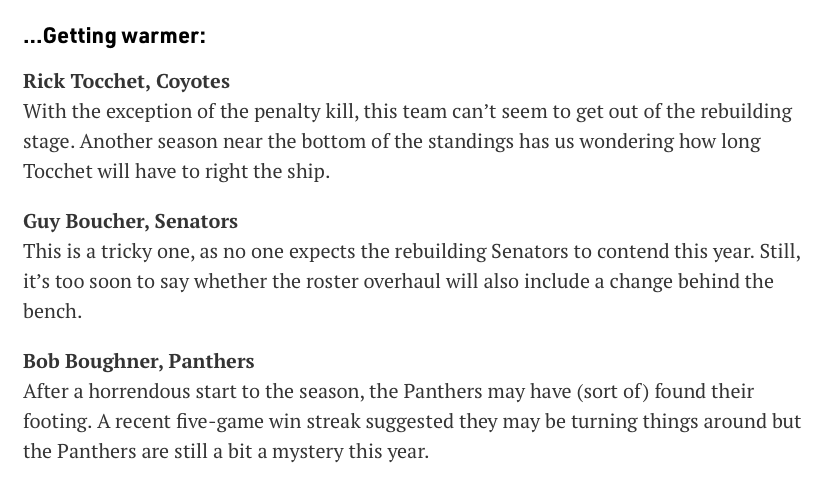Select the 'Rick Tocchet, Coyotes' heading
832x497 pixels.
[126, 81]
